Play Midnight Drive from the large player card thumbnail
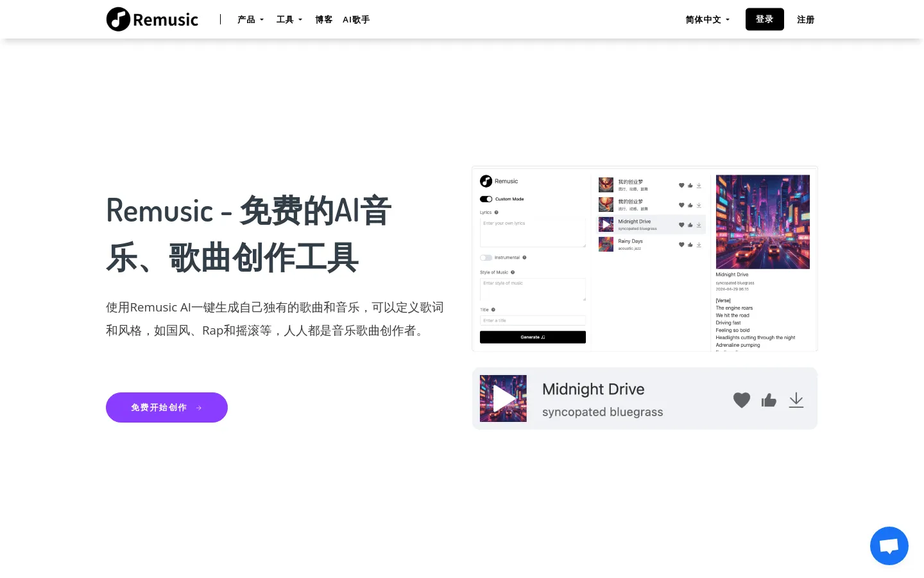The height and width of the screenshot is (578, 924). pos(503,399)
